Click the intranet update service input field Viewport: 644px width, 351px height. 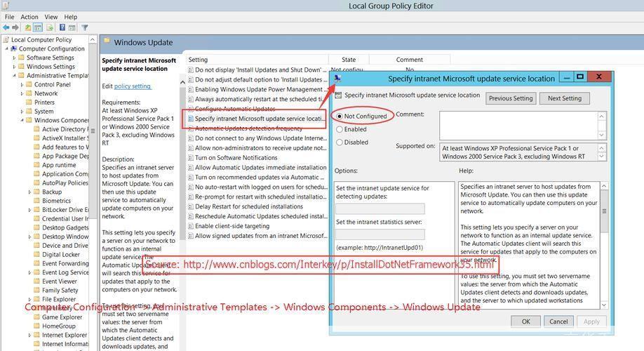pos(380,208)
